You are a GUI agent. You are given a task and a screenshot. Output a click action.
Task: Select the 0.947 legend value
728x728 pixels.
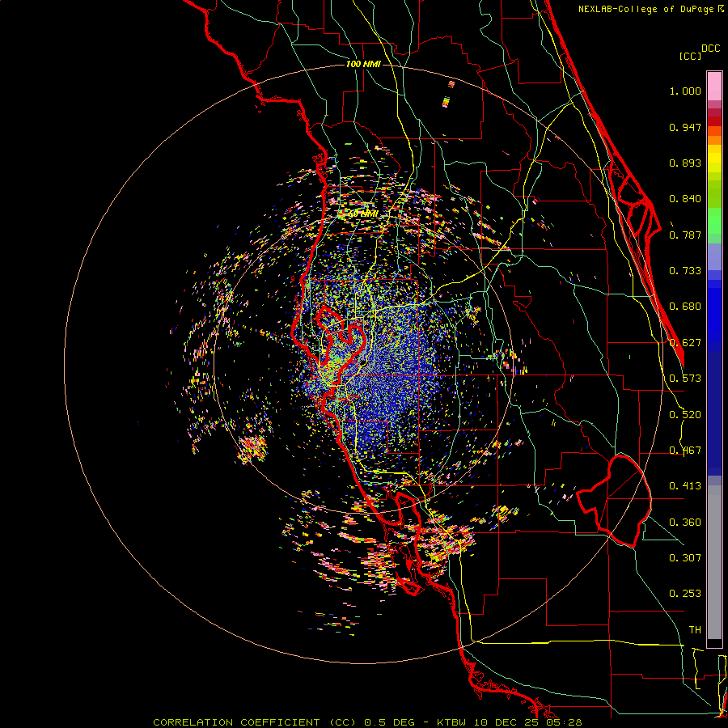coord(685,127)
